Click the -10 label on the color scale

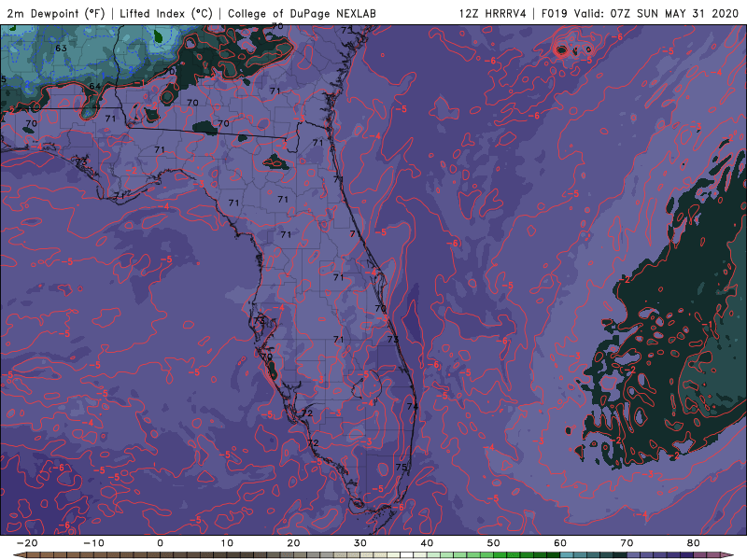click(x=93, y=543)
